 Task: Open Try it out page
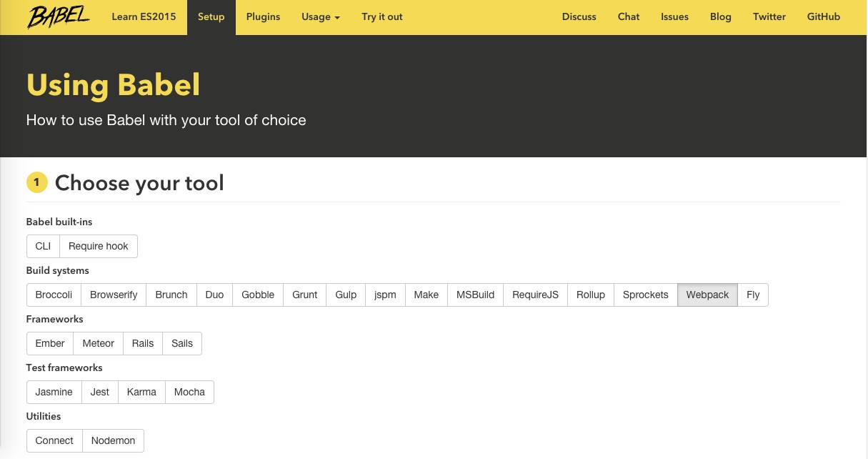(x=382, y=16)
